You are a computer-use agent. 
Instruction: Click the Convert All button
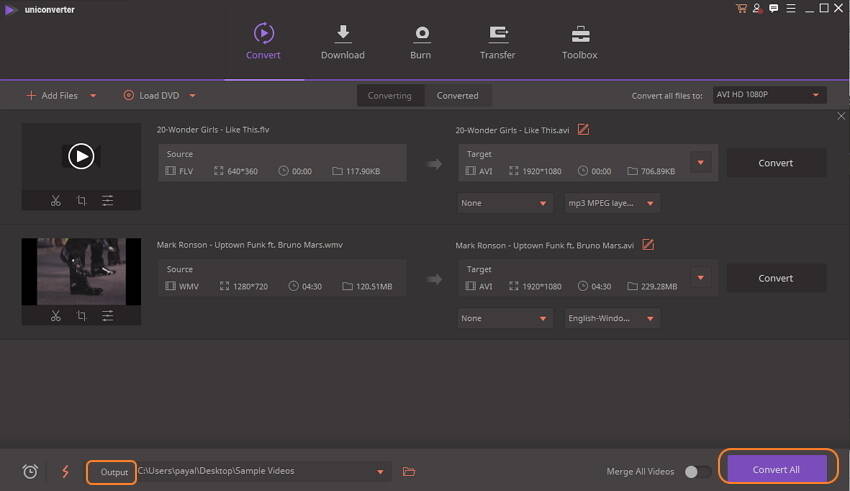pos(776,469)
